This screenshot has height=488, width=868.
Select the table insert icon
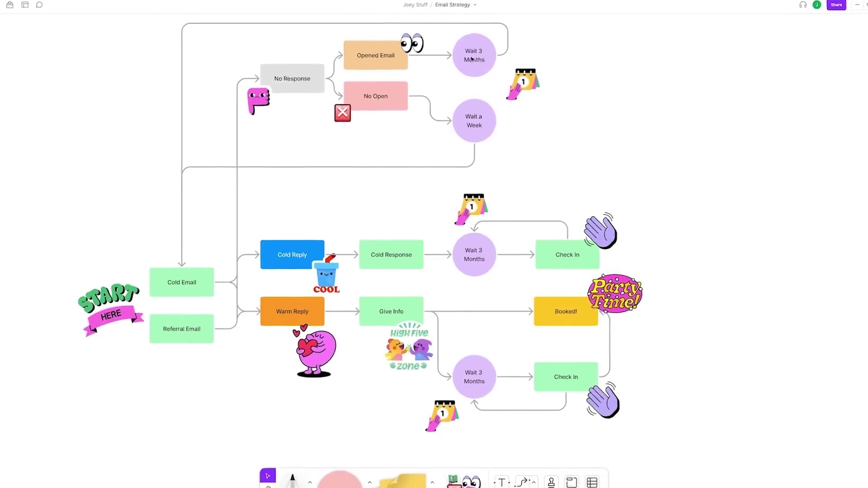point(592,482)
